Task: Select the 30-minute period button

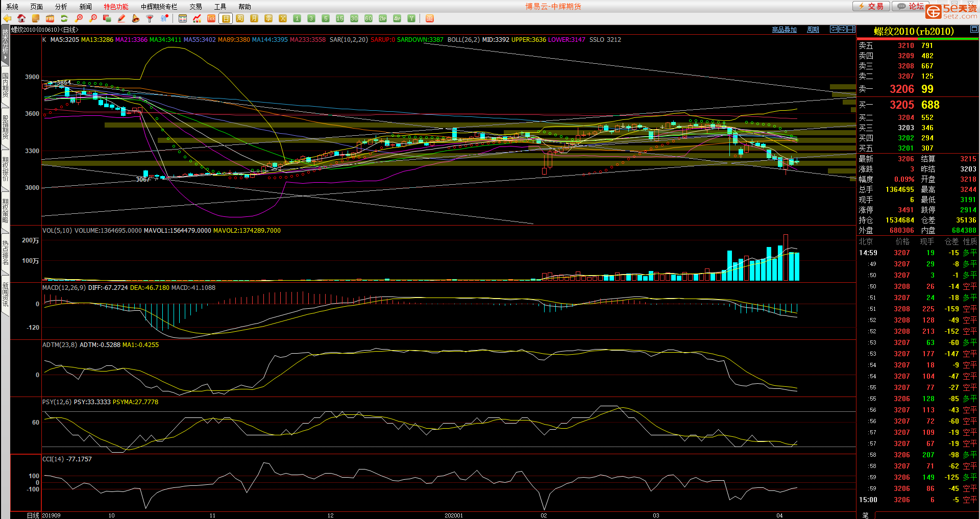Action: pyautogui.click(x=354, y=18)
